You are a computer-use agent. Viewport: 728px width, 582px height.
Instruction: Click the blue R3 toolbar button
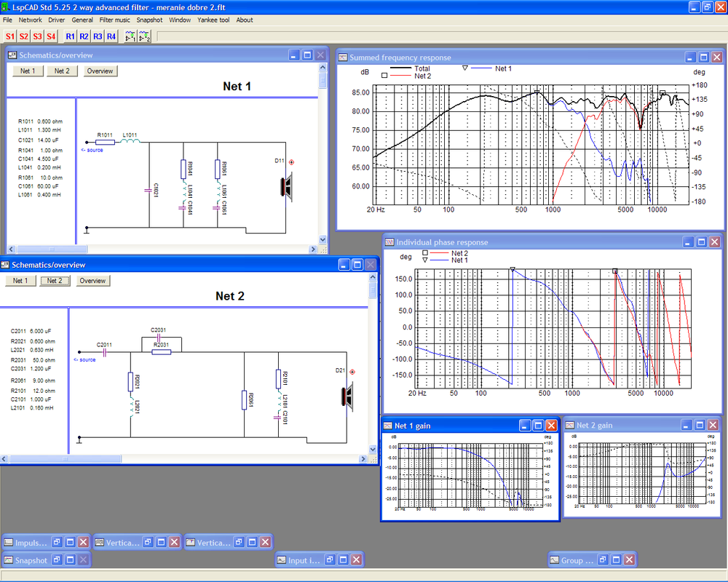[x=98, y=36]
